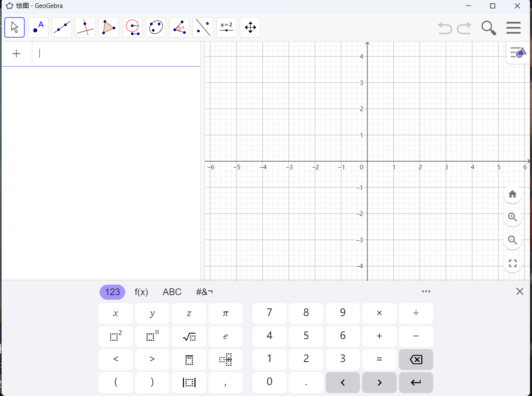The height and width of the screenshot is (396, 532).
Task: Tap the less-than key
Action: pyautogui.click(x=116, y=360)
